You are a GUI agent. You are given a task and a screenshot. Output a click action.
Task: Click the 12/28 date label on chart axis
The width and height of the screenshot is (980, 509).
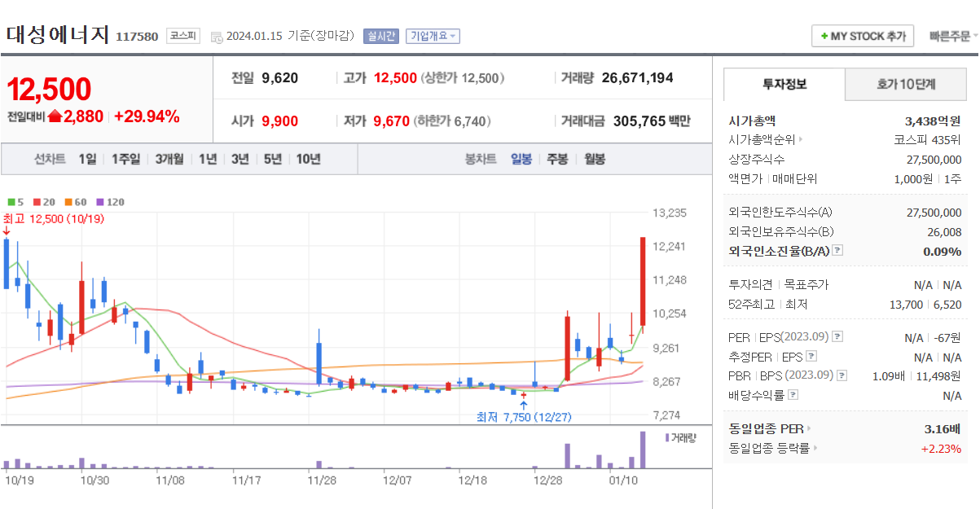click(547, 480)
